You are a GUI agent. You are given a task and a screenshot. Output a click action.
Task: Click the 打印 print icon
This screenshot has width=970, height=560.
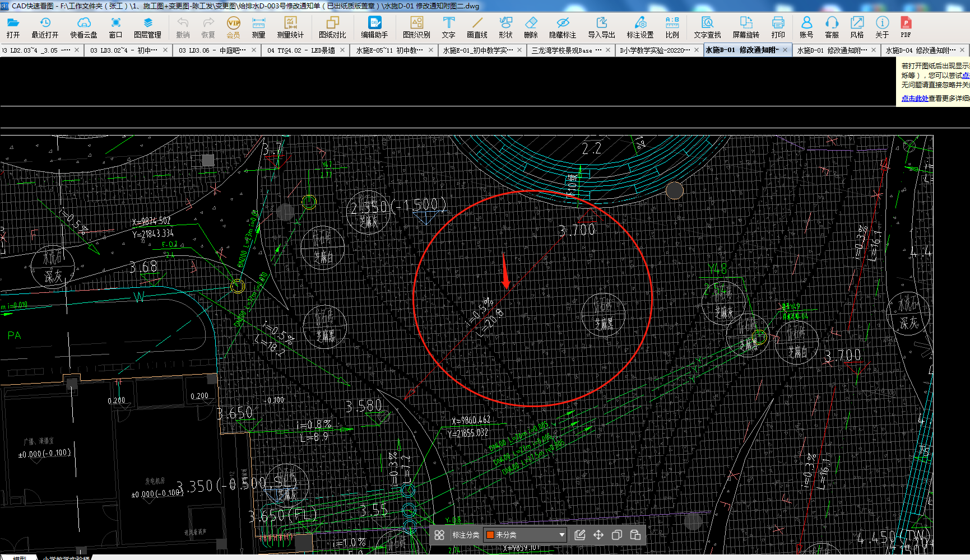pyautogui.click(x=778, y=27)
